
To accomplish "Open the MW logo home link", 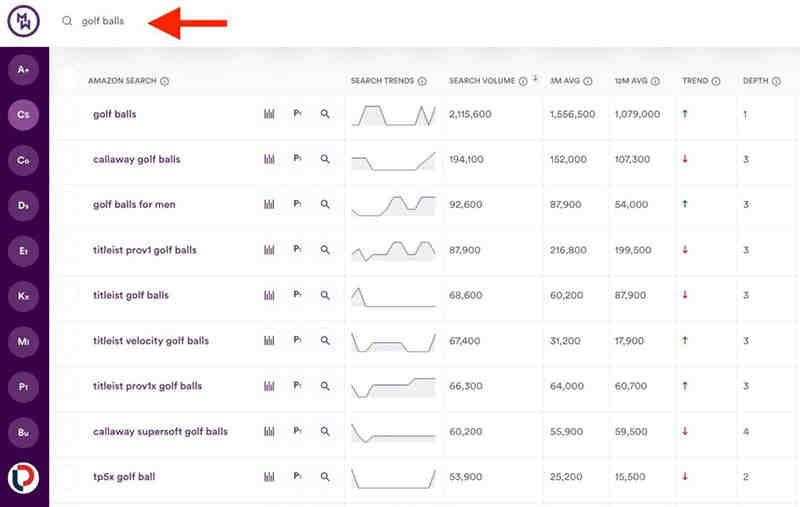I will [23, 21].
